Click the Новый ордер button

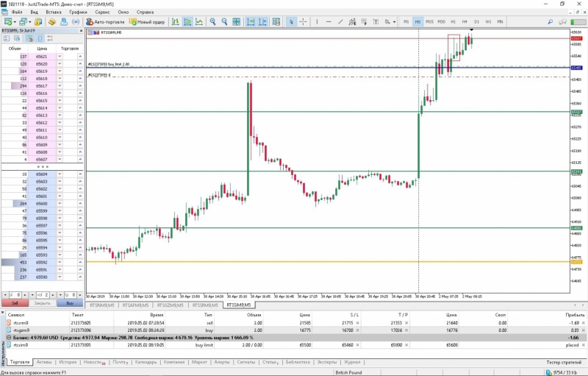coord(147,22)
